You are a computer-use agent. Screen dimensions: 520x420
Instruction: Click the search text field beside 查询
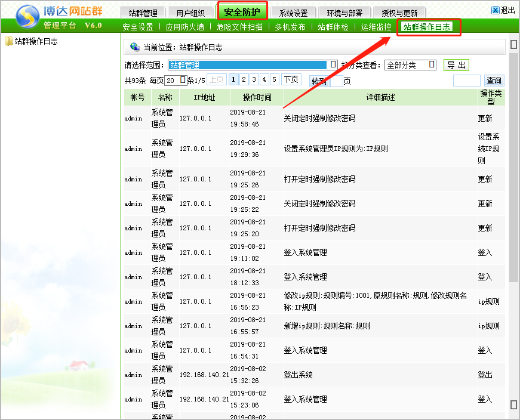click(466, 81)
